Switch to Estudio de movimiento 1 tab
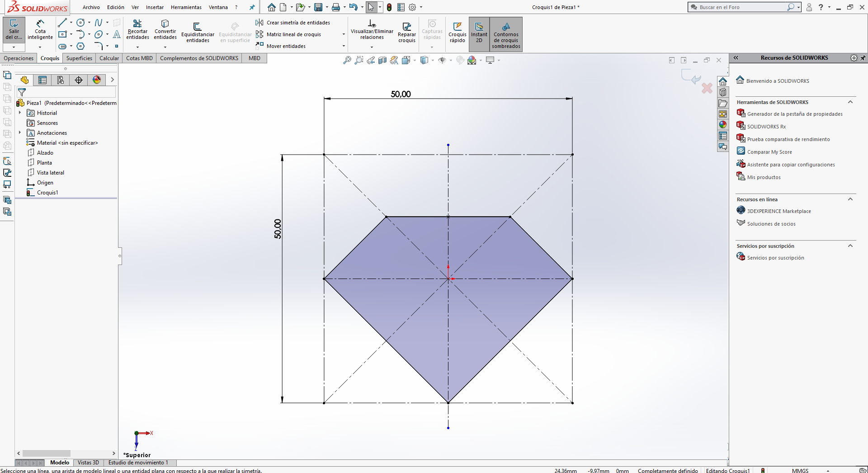 point(138,463)
